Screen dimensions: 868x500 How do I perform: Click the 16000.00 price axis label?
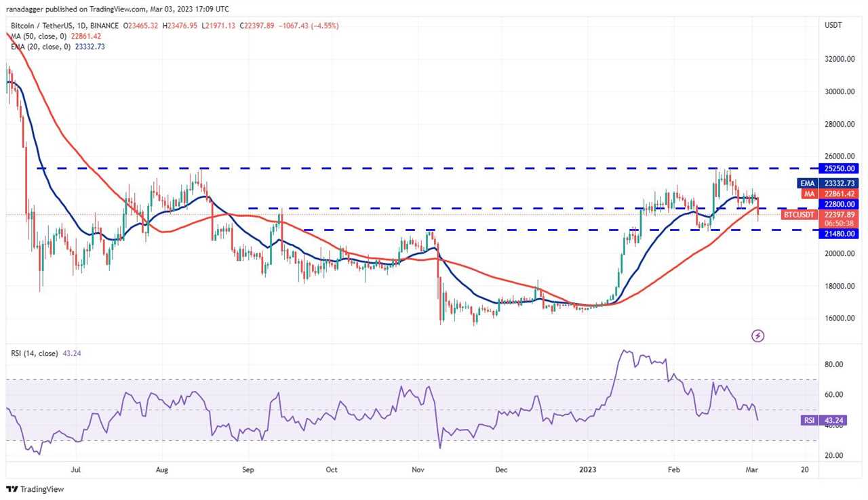coord(840,318)
